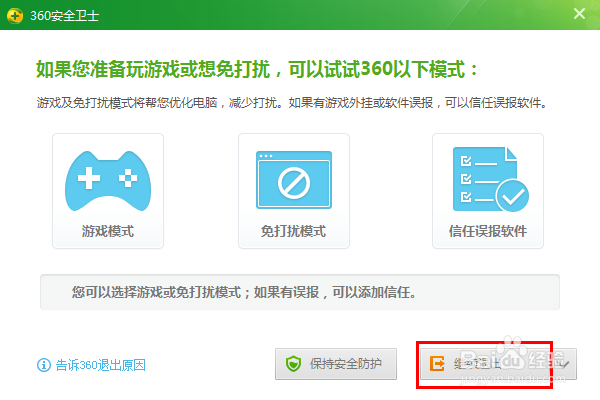Close the 360安全卫士 dialog
This screenshot has width=600, height=400.
click(579, 14)
